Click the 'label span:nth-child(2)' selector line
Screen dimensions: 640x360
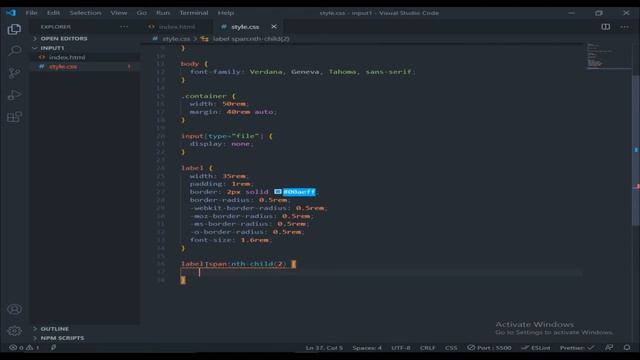tap(238, 264)
